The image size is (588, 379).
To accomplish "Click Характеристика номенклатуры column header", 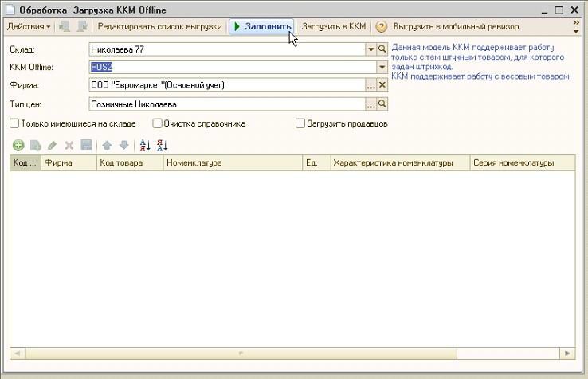I will pyautogui.click(x=400, y=162).
